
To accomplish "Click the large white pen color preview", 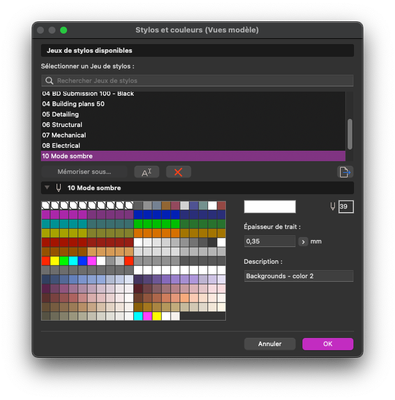I will tap(270, 207).
